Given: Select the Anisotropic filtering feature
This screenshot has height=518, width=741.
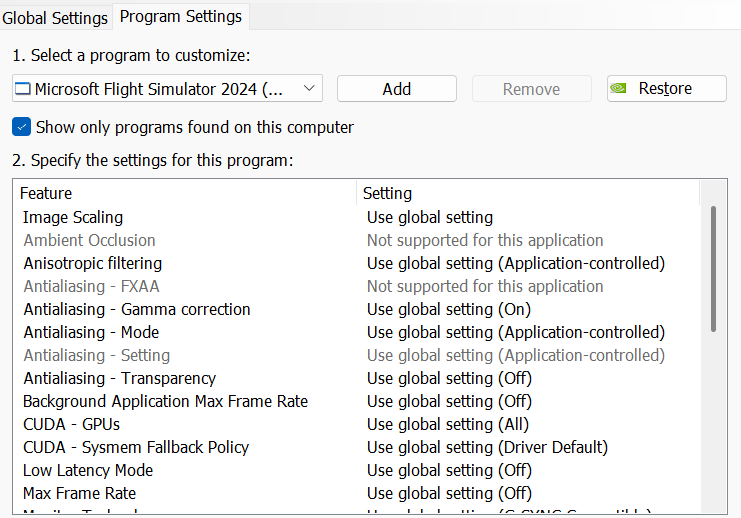Looking at the screenshot, I should [93, 263].
